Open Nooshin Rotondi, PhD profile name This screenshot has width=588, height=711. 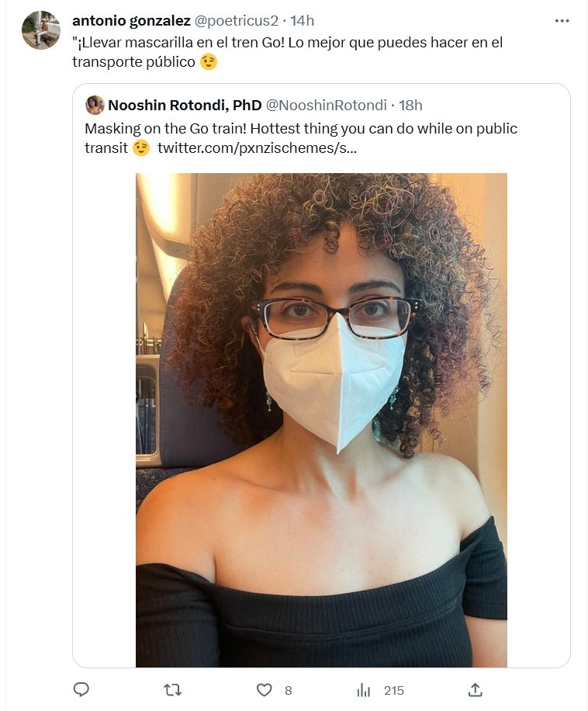pos(185,106)
